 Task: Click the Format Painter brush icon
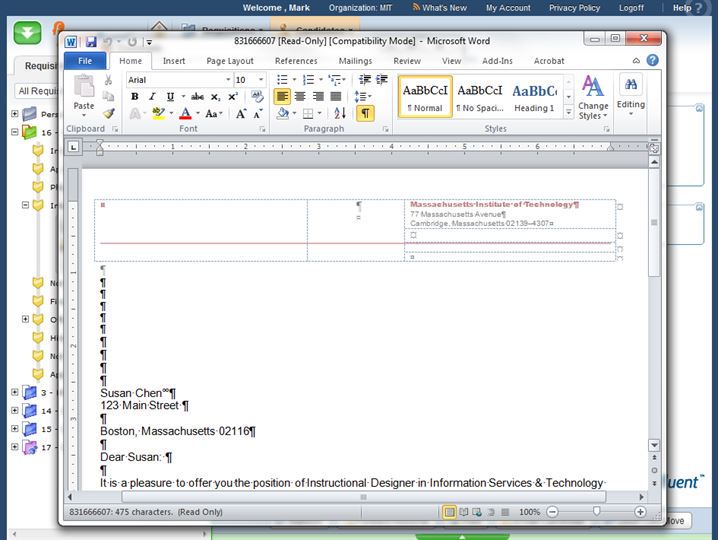109,114
